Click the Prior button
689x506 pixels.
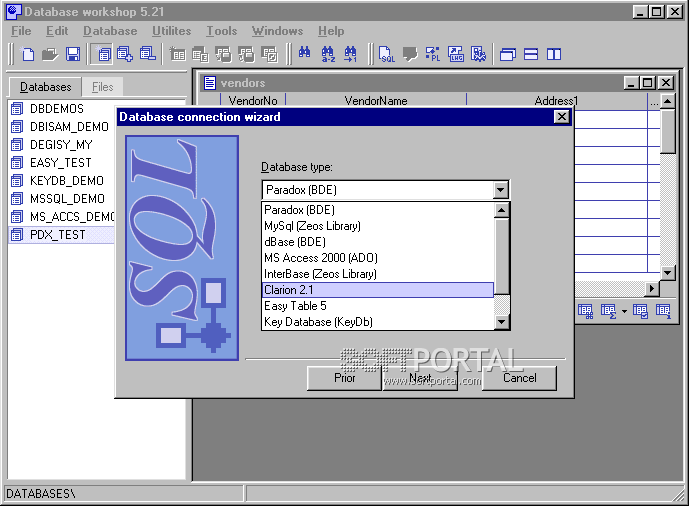tap(344, 378)
